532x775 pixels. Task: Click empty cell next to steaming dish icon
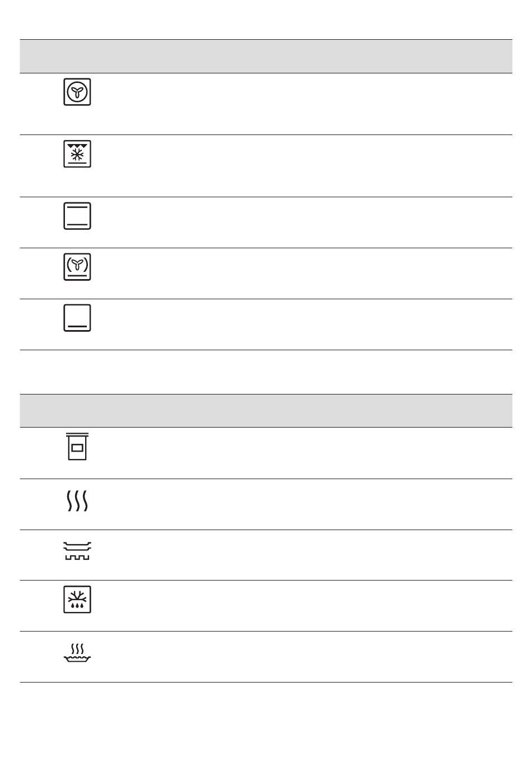pos(314,657)
